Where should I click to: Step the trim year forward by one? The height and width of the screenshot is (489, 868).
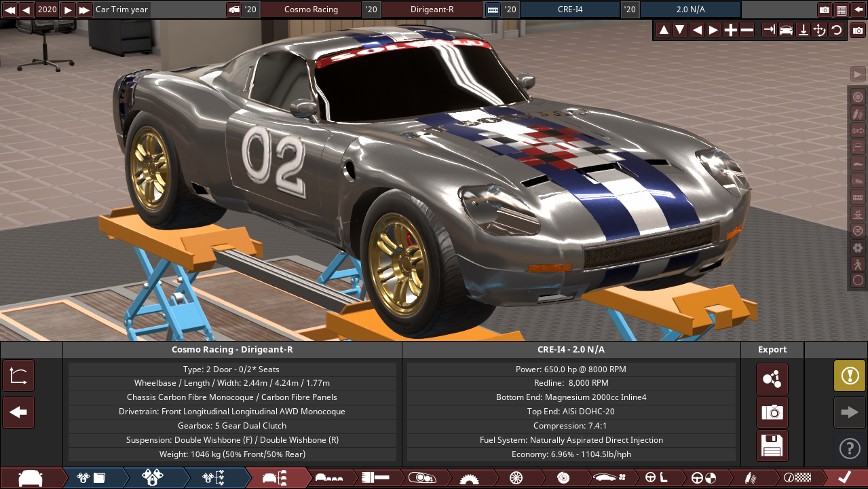[68, 10]
